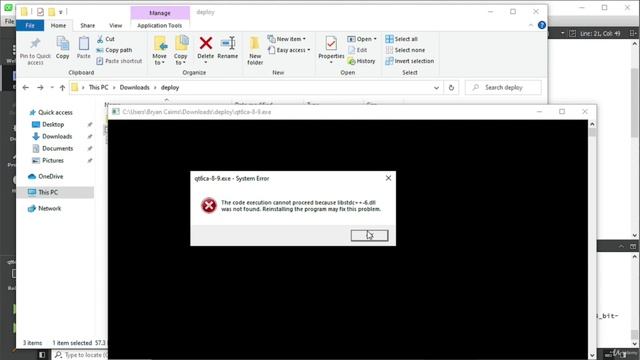Image resolution: width=640 pixels, height=360 pixels.
Task: Click Select none
Action: 405,50
